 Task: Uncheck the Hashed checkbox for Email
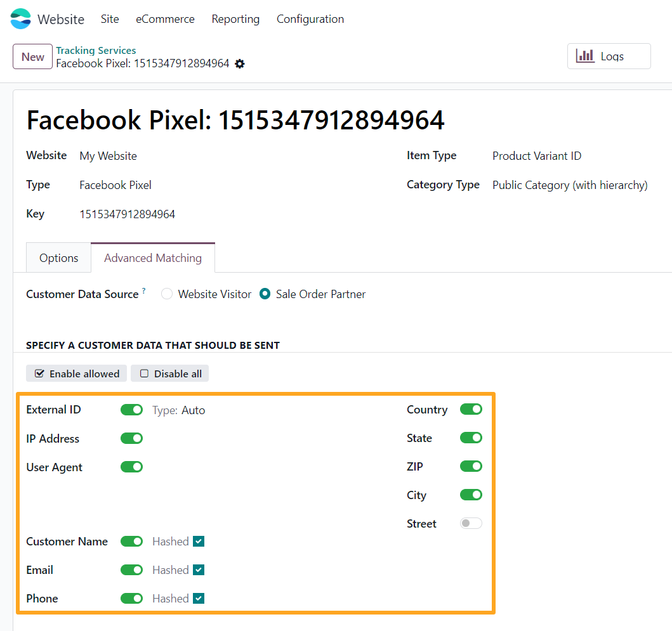(199, 570)
